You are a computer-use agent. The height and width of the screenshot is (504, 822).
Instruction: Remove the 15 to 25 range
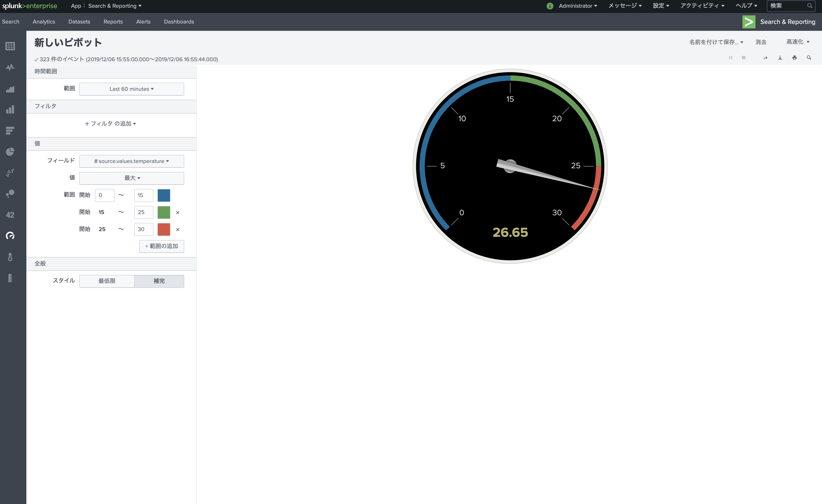coord(178,213)
